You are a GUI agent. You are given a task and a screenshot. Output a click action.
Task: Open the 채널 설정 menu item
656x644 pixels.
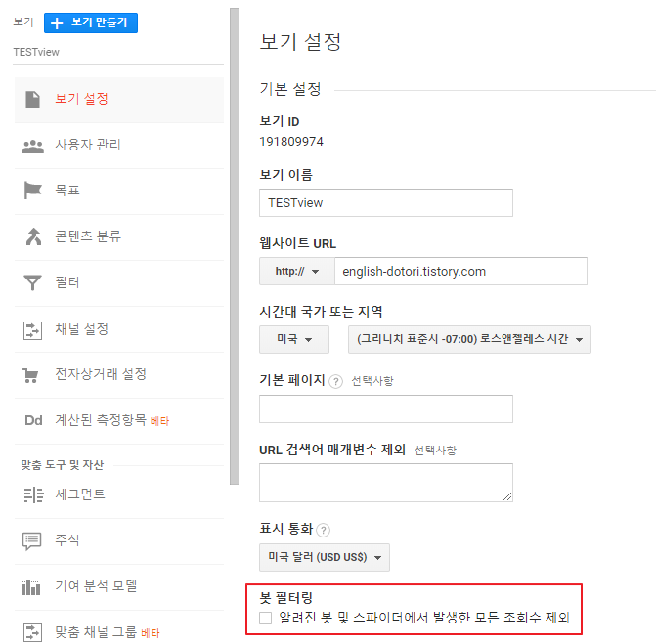[x=119, y=329]
